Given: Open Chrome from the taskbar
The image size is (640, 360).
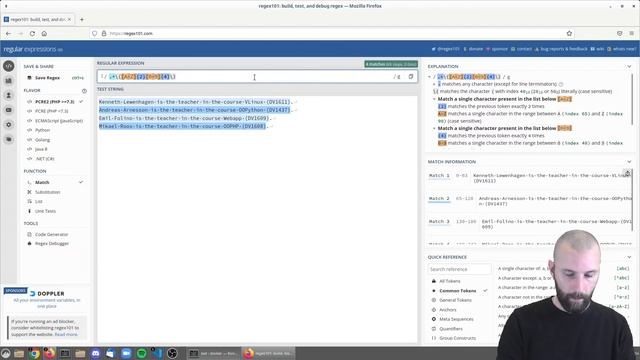Looking at the screenshot, I should (34, 353).
